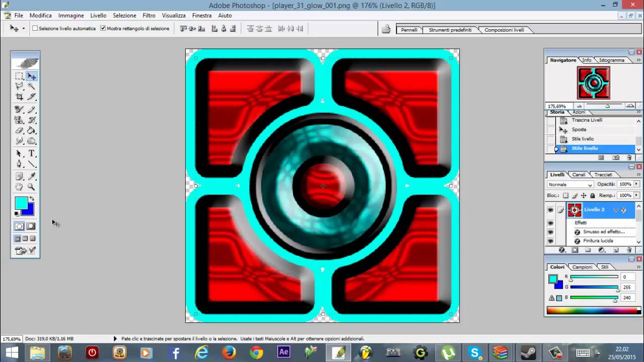Select the Eraser tool
644x362 pixels.
19,131
